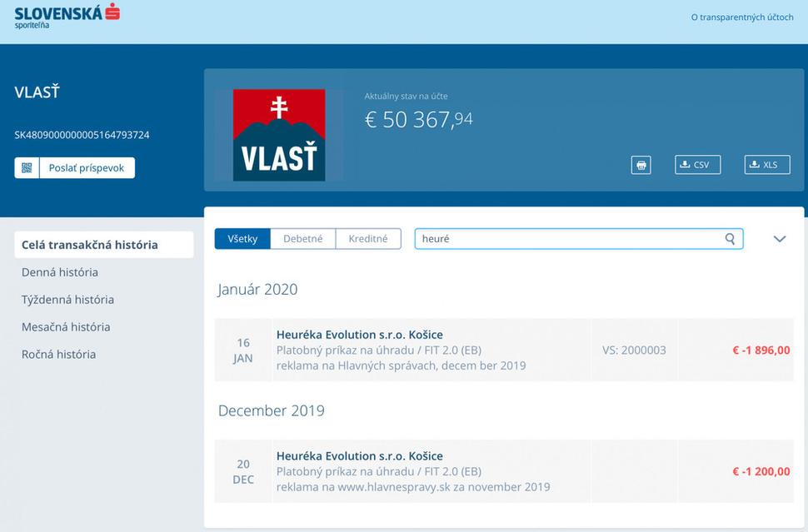Click the VLASŤ account name heading
808x532 pixels.
[37, 92]
